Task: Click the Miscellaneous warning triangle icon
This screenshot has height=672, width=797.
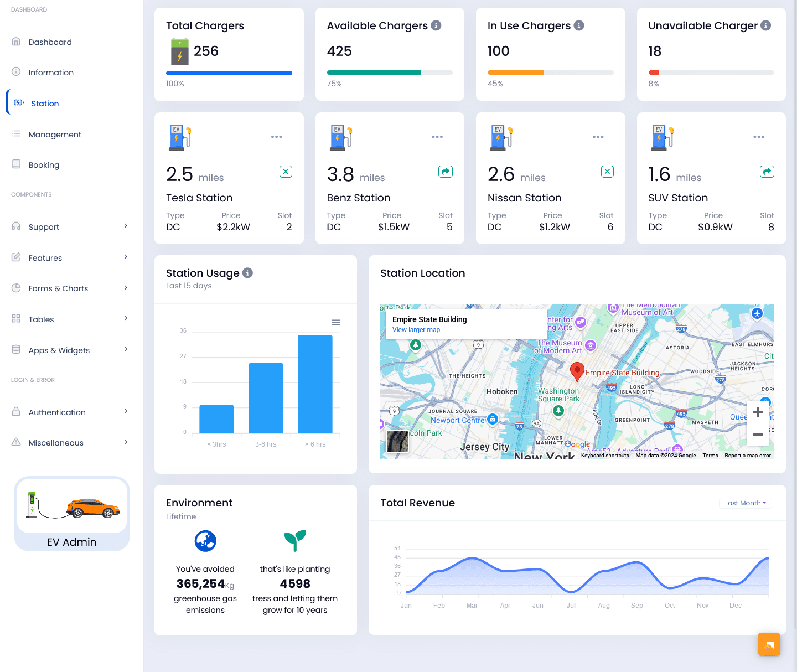Action: 16,442
